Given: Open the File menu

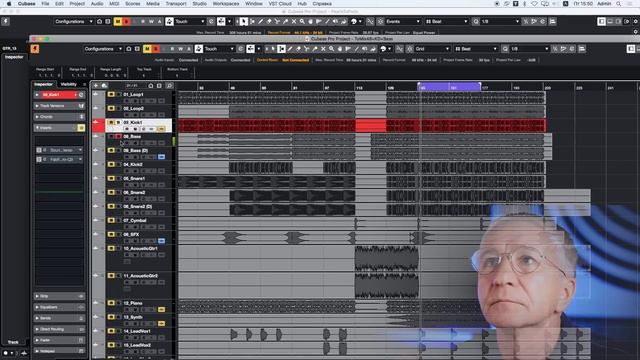Looking at the screenshot, I should tap(45, 4).
